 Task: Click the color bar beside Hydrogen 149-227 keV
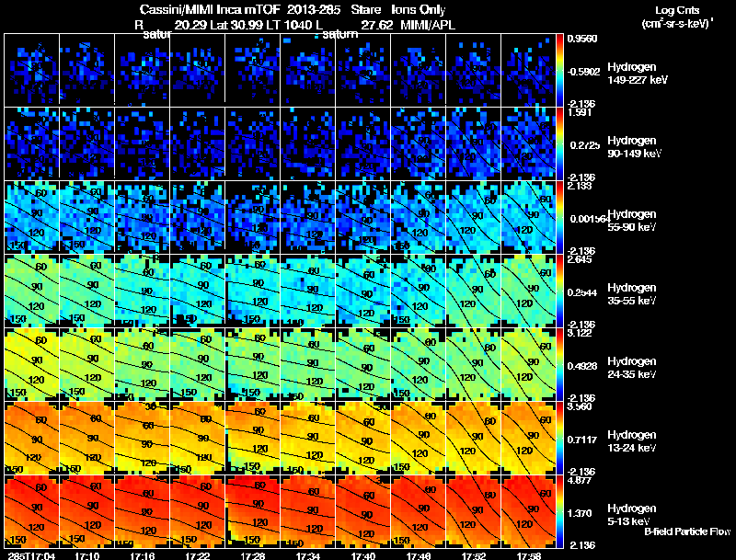click(559, 71)
